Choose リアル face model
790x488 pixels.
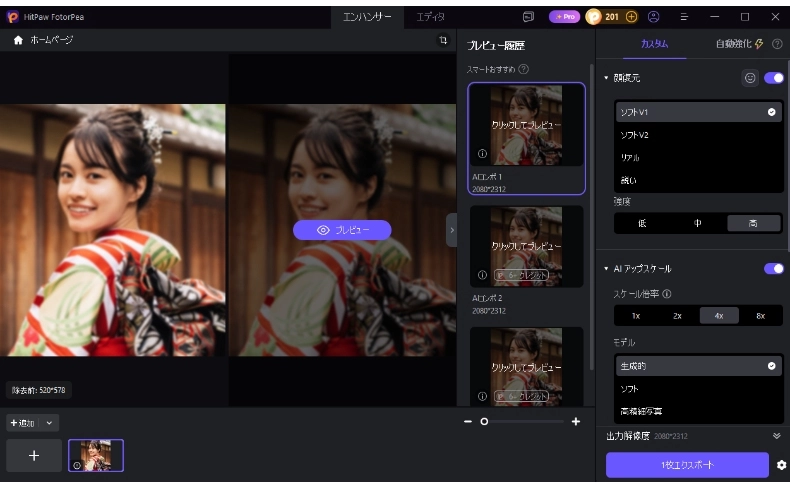[698, 158]
